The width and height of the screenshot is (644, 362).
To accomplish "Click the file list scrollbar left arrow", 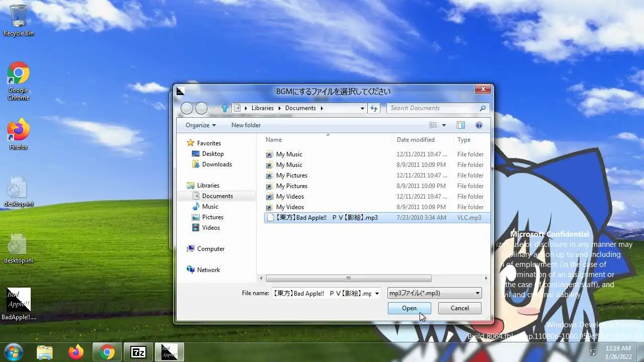I will click(261, 278).
